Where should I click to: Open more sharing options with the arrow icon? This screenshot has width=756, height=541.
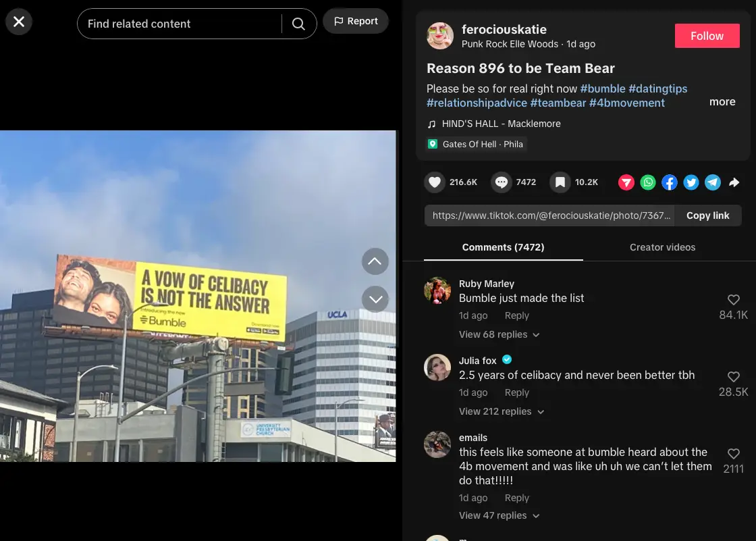point(734,182)
